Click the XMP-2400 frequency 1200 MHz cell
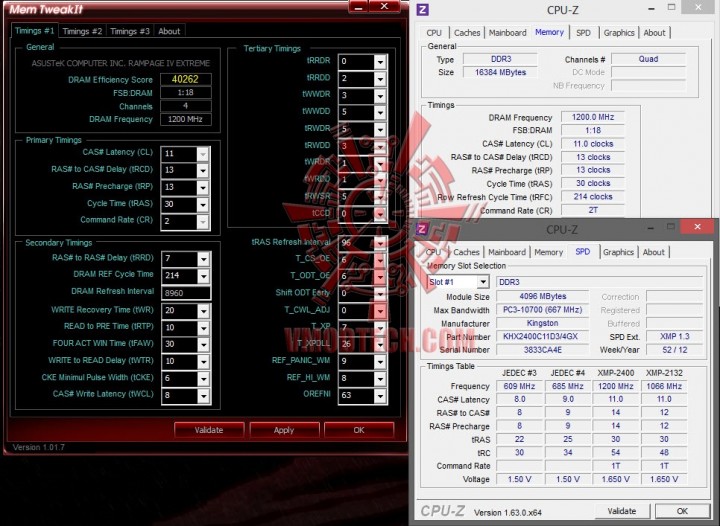720x526 pixels. tap(616, 386)
